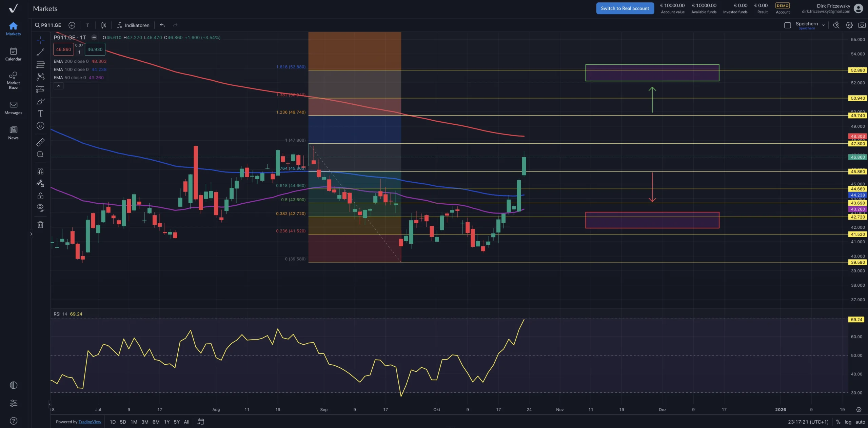Open the TradingView link
Viewport: 868px width, 428px height.
(90, 422)
